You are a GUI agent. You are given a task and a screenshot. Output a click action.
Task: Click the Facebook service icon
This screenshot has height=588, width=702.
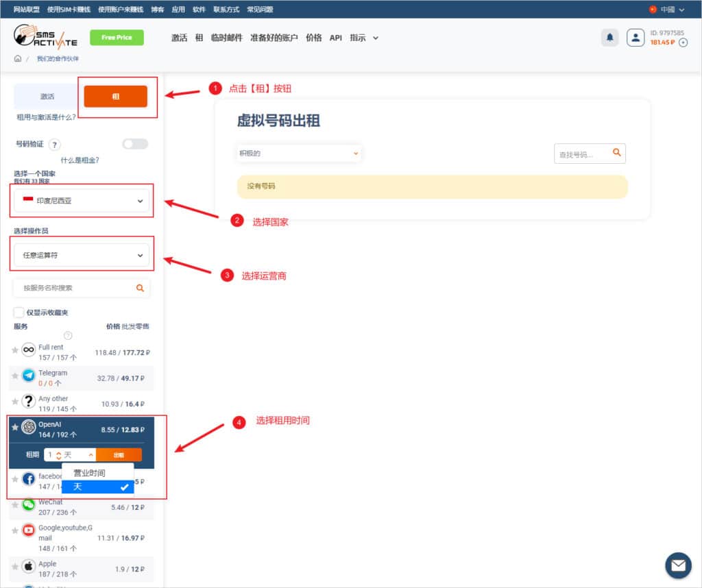[x=29, y=479]
